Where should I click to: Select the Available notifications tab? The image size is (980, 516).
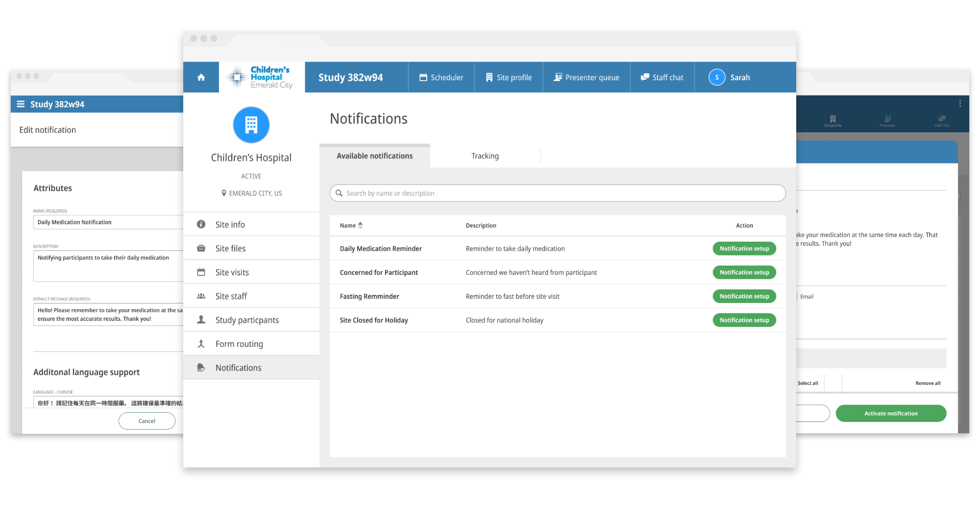[x=374, y=156]
